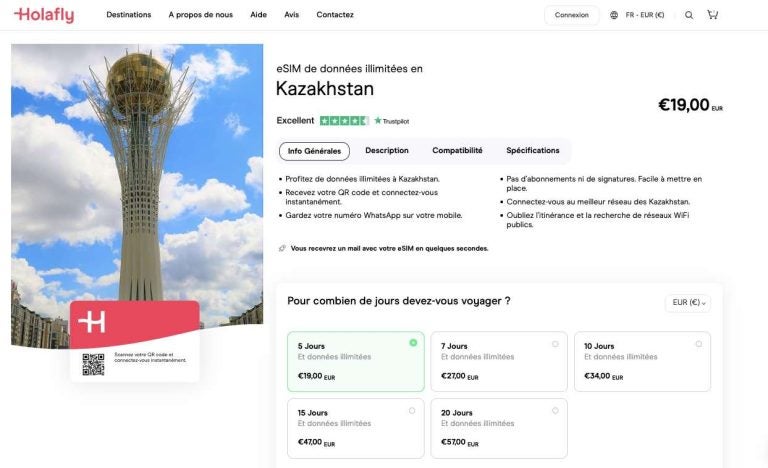This screenshot has height=468, width=768.
Task: Click 'Scannez votre QR code' card text
Action: pos(150,357)
